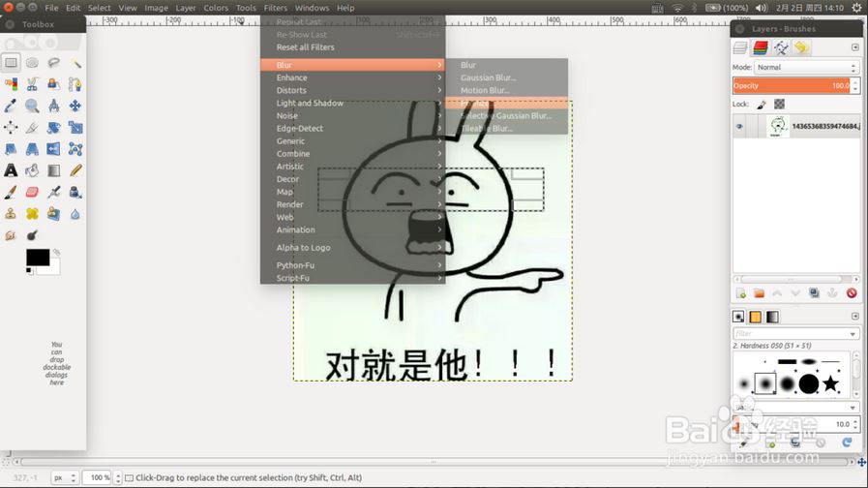Adjust the layer Opacity slider
The image size is (868, 488).
[x=792, y=85]
